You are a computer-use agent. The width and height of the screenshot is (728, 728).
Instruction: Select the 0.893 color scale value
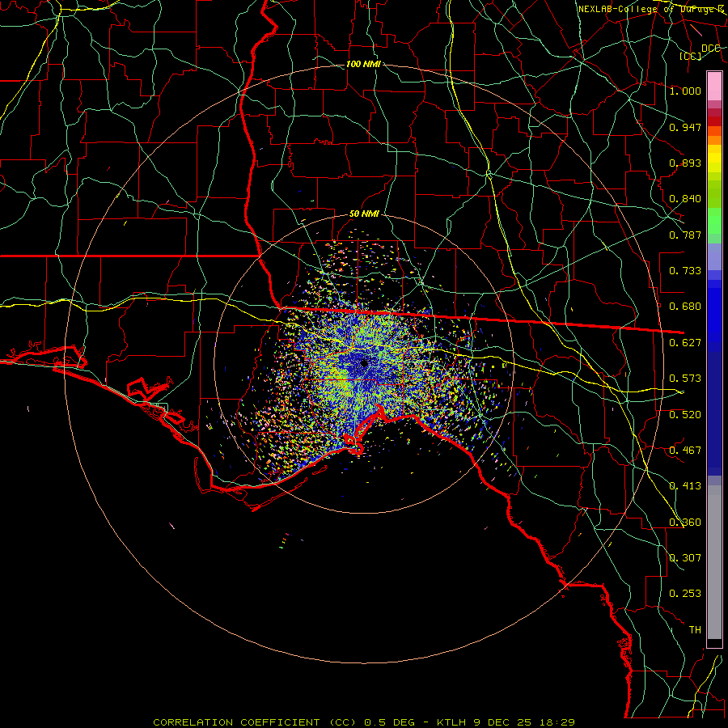pos(685,163)
